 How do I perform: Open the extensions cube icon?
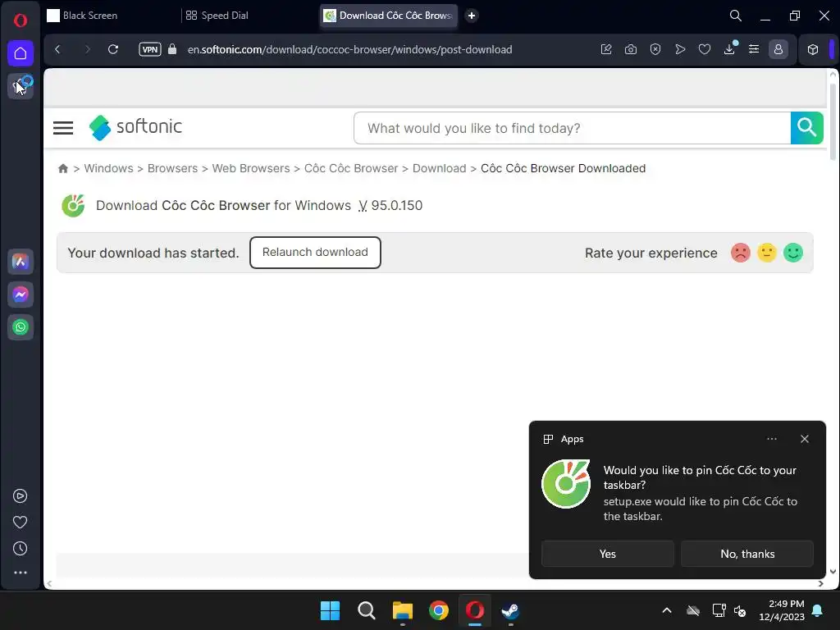tap(813, 49)
